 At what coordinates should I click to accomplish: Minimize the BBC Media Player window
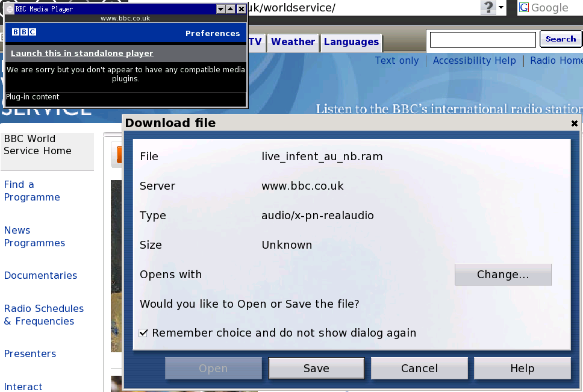tap(220, 9)
